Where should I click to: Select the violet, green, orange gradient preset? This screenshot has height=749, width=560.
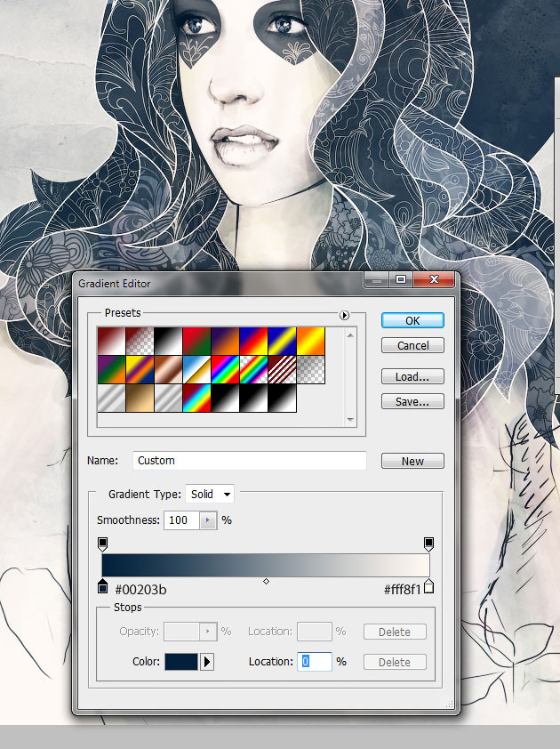coord(111,370)
